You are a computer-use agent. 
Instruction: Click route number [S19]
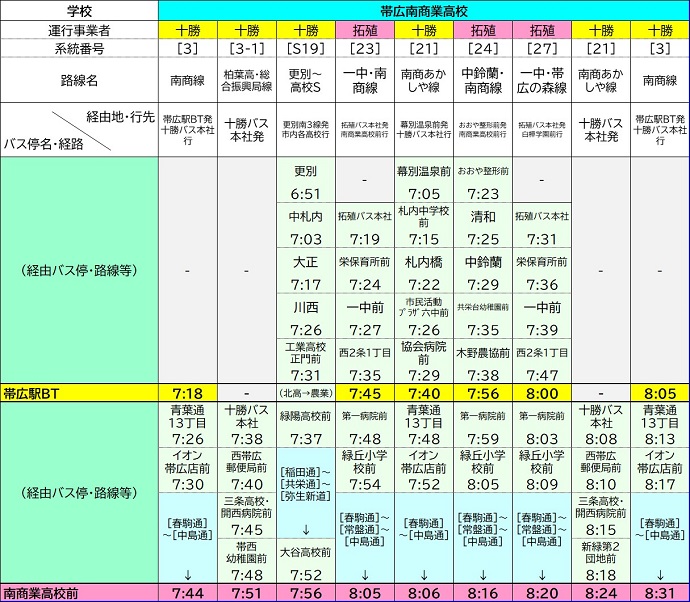(x=306, y=48)
